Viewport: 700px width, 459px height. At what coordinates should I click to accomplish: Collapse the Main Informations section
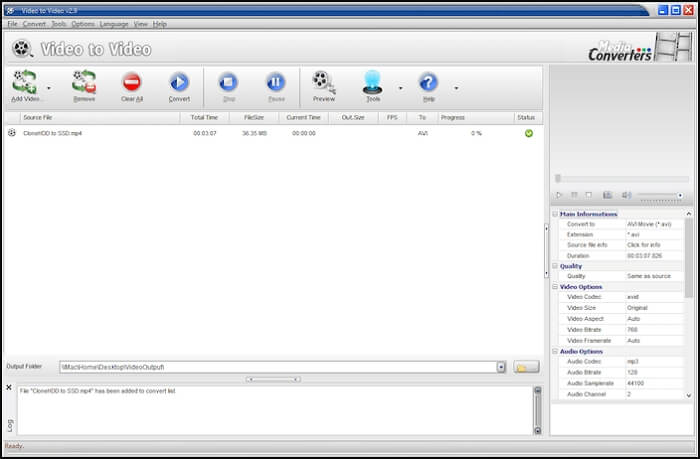click(555, 214)
